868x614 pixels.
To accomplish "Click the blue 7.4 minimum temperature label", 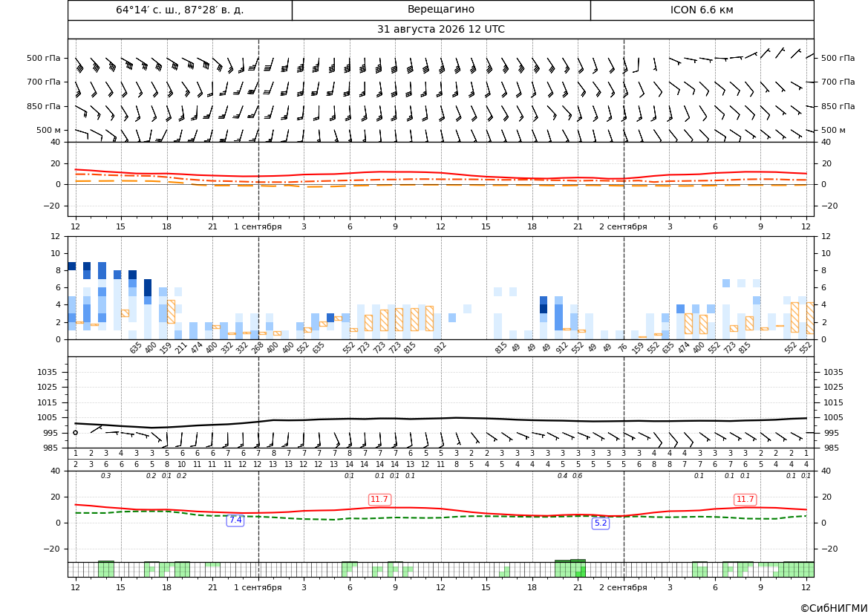I will [x=235, y=520].
